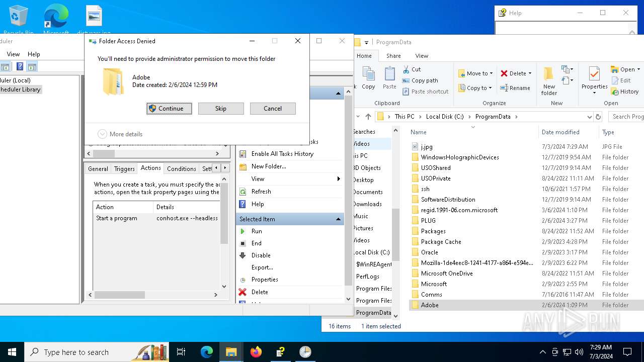644x362 pixels.
Task: Open the Copy to dropdown
Action: point(475,88)
